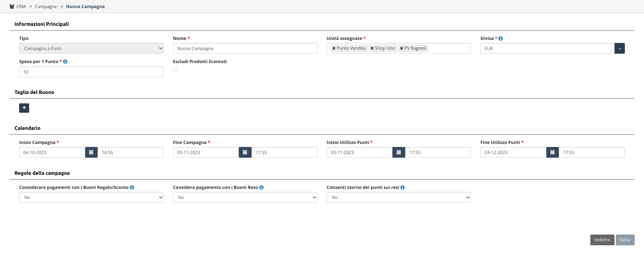644x253 pixels.
Task: Navigate to Campagne in the breadcrumb
Action: click(x=46, y=6)
